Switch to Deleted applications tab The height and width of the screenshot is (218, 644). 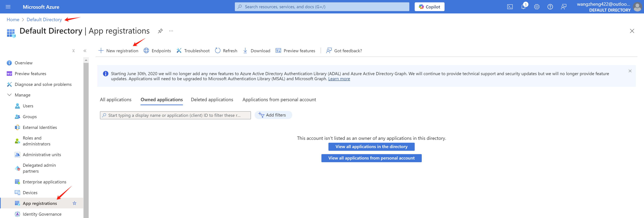[x=212, y=100]
